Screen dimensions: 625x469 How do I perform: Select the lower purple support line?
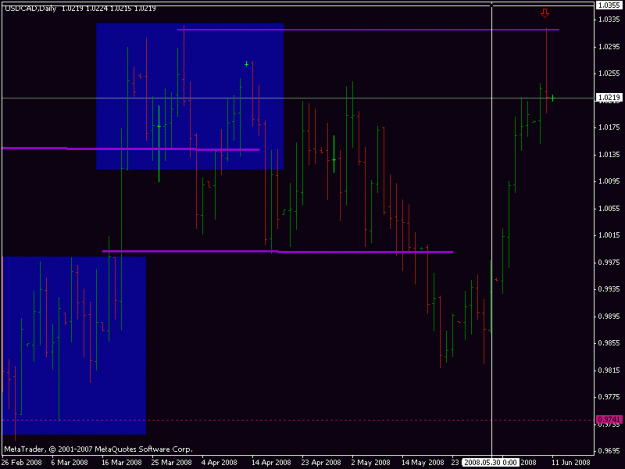click(277, 251)
